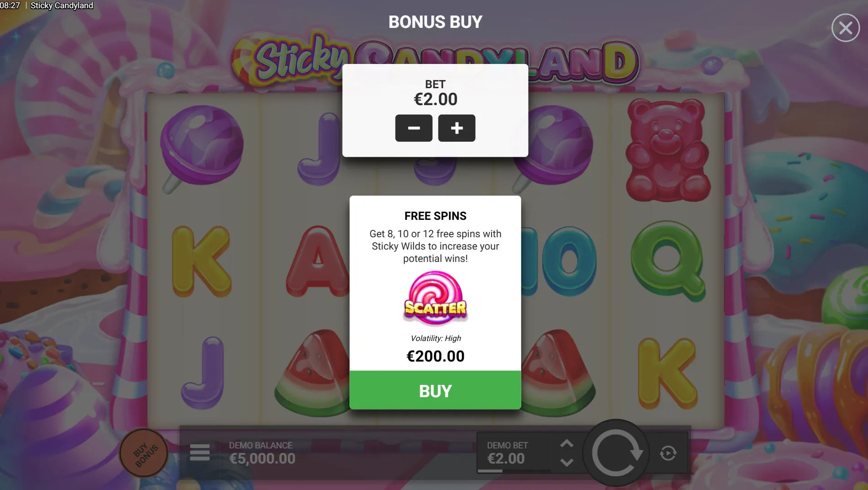Screen dimensions: 868x490
Task: Lower demo bet with down chevron
Action: coord(566,463)
